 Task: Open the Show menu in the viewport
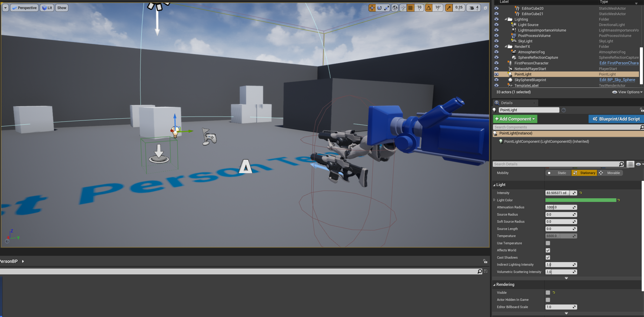(x=62, y=8)
